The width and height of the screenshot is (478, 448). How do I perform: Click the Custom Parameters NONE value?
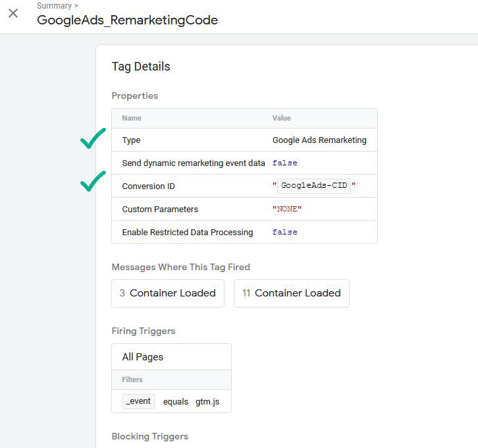tap(286, 209)
